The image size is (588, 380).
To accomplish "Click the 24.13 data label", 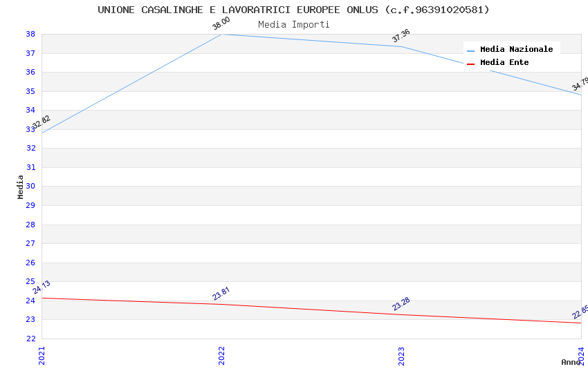I will [x=42, y=287].
